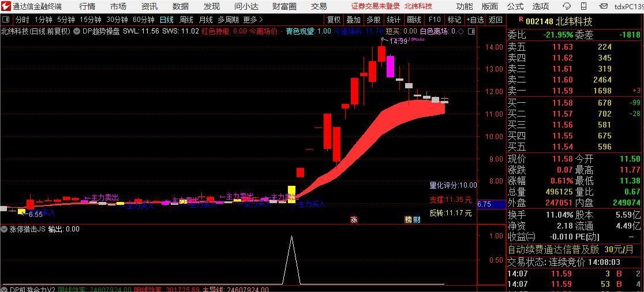
Task: Click the 统计 statistics button
Action: (394, 20)
